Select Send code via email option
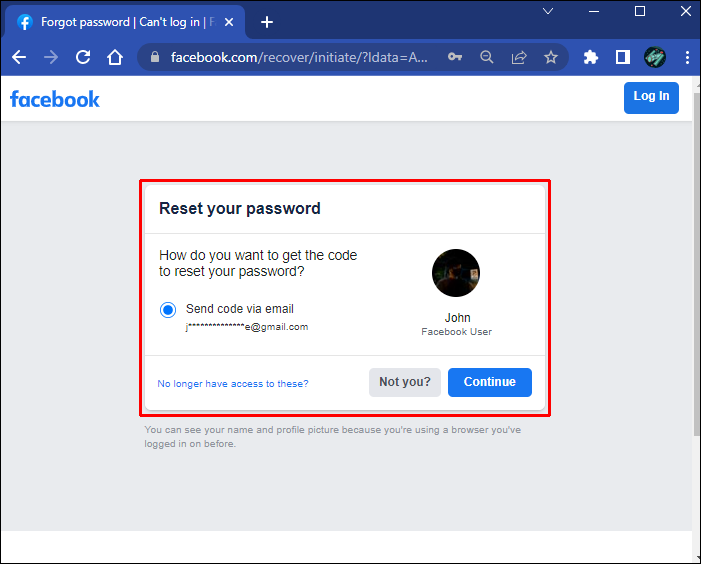Viewport: 701px width, 564px height. pos(168,310)
